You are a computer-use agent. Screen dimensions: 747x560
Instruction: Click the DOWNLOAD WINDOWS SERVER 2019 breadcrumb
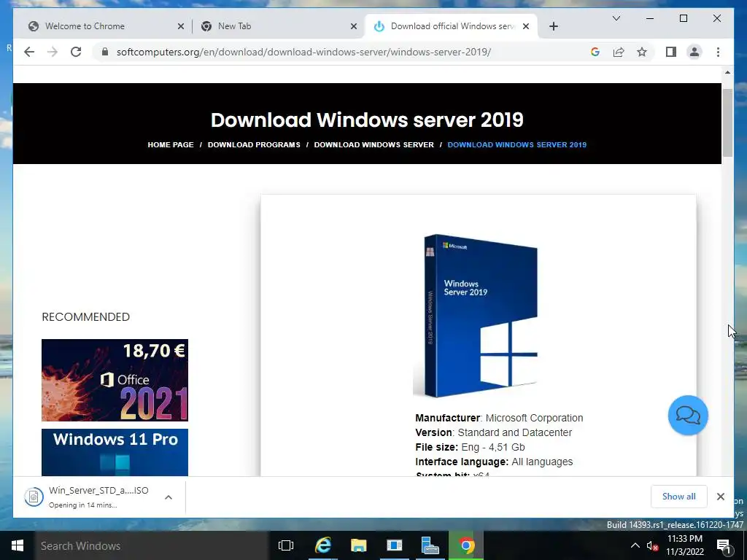(517, 145)
